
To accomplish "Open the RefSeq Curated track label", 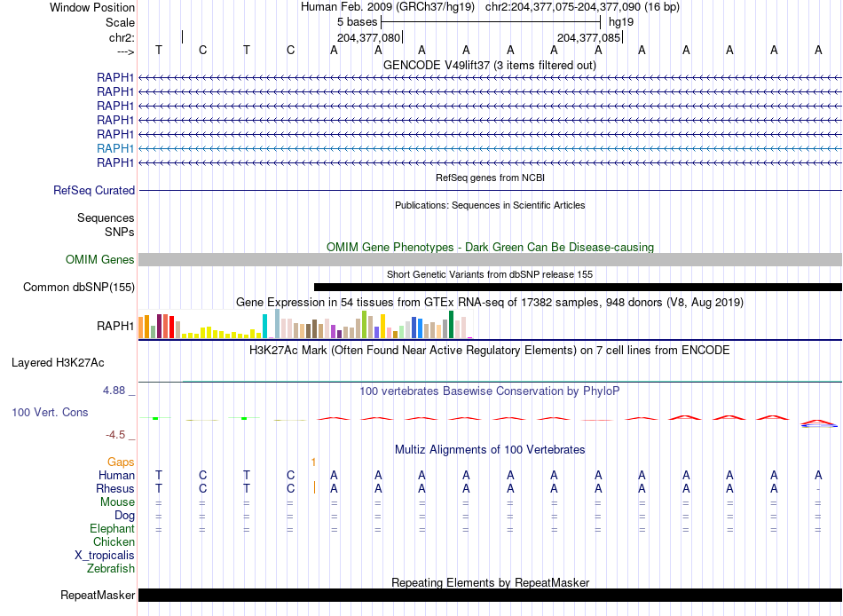I will pos(94,191).
